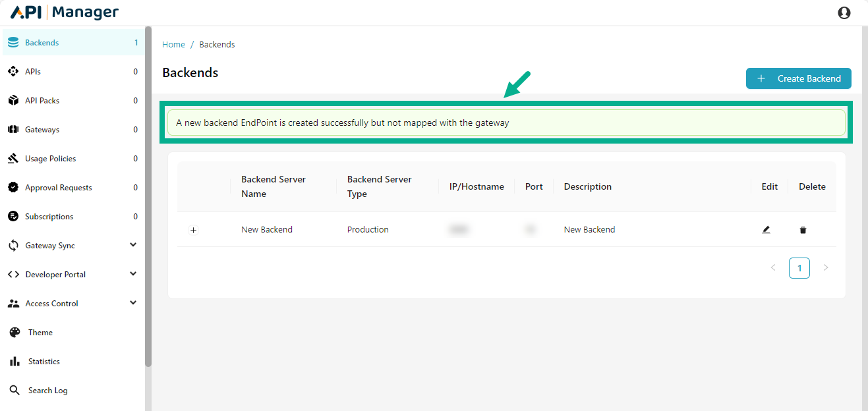Click the API Packs box icon

click(x=13, y=101)
